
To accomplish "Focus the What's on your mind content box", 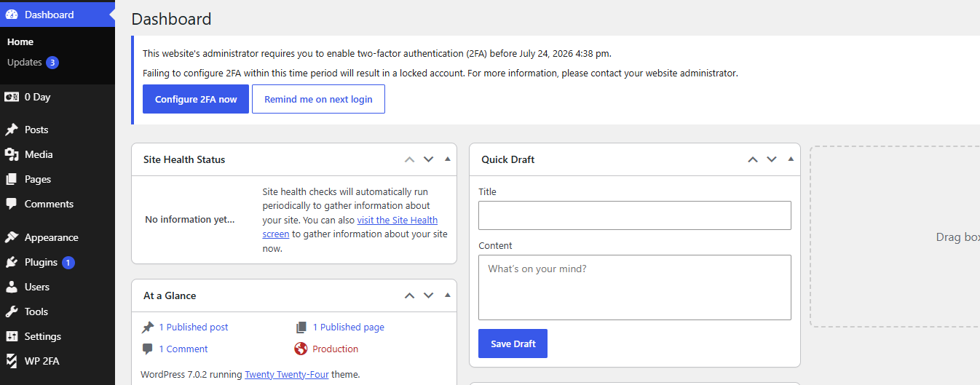I will tap(635, 287).
